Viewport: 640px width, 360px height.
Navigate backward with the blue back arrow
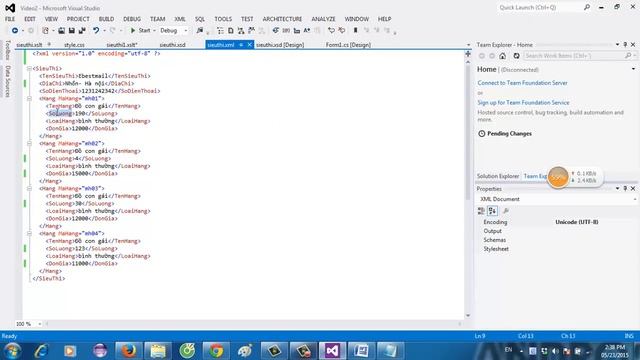click(15, 31)
